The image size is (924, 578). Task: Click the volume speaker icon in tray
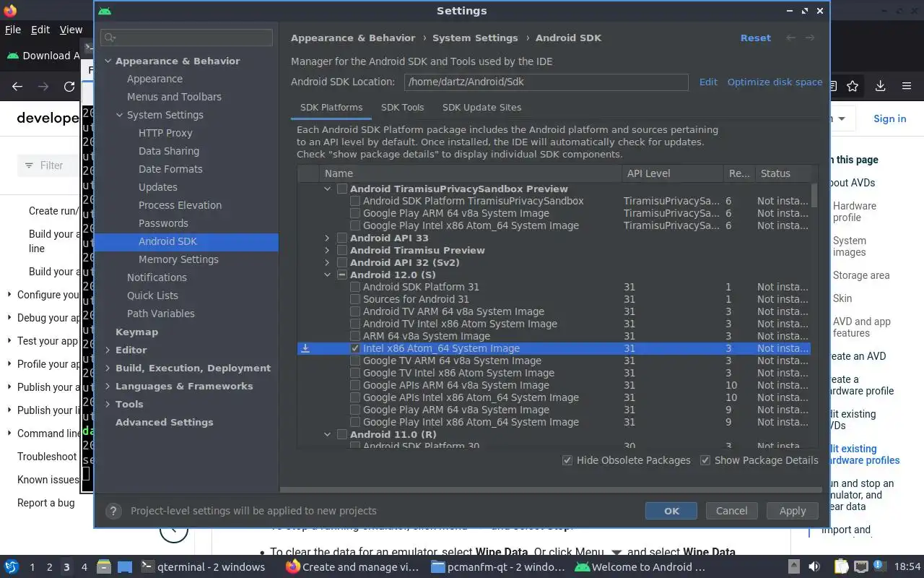[x=814, y=567]
